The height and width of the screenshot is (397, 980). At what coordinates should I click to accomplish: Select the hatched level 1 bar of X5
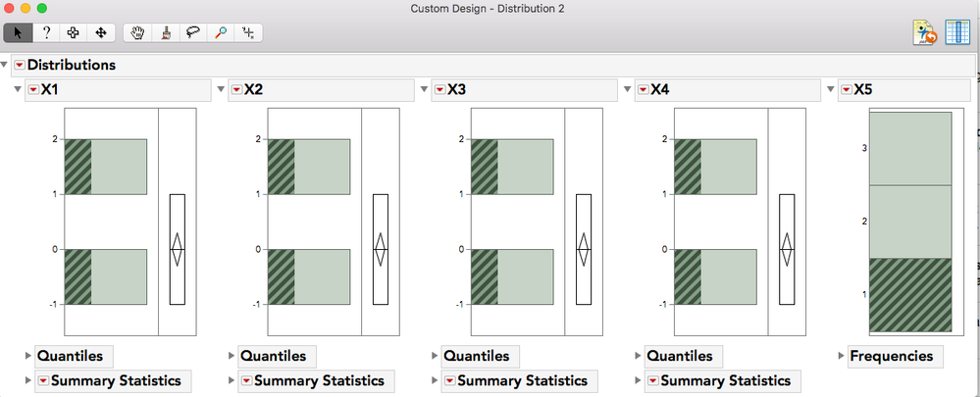(x=910, y=294)
